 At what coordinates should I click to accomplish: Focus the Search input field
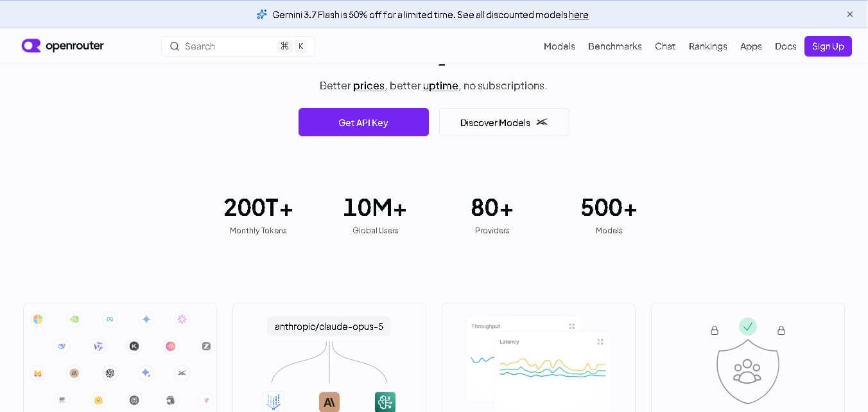pyautogui.click(x=238, y=46)
